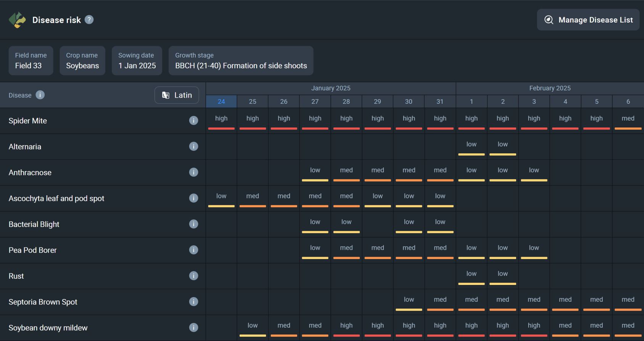
Task: Open Rust disease info icon
Action: point(193,276)
